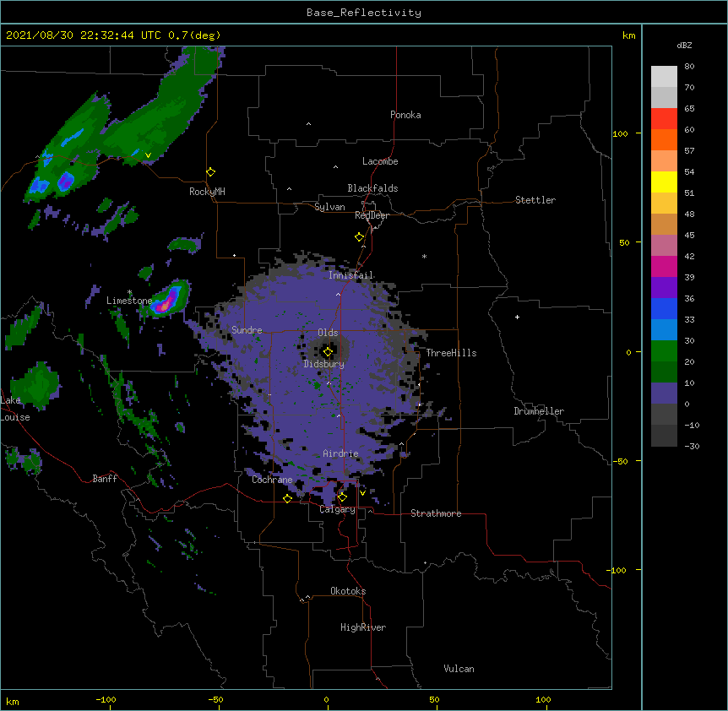Select the Sylvan label
This screenshot has width=728, height=711.
tap(329, 207)
